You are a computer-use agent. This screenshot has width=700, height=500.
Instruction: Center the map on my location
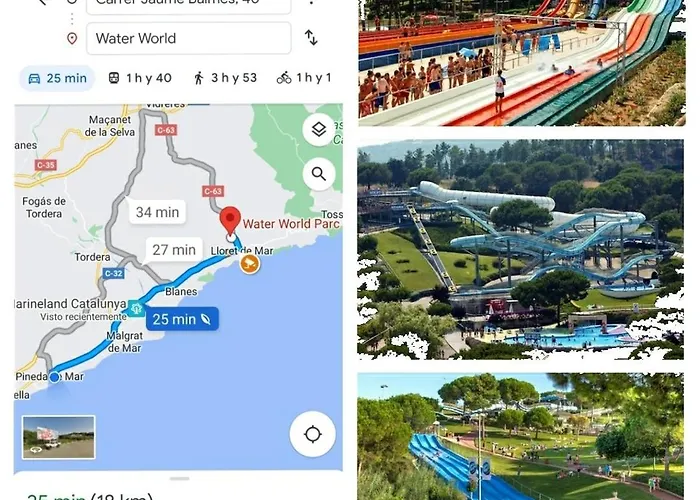(312, 434)
